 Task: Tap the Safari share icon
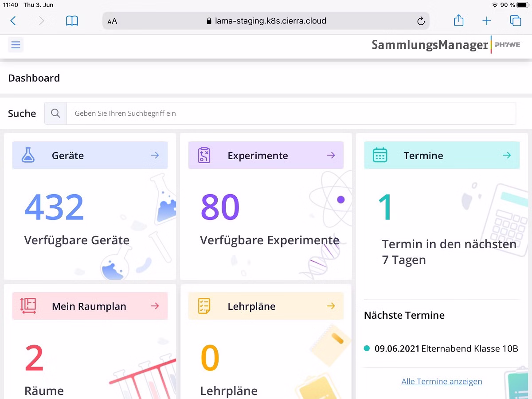pyautogui.click(x=458, y=21)
